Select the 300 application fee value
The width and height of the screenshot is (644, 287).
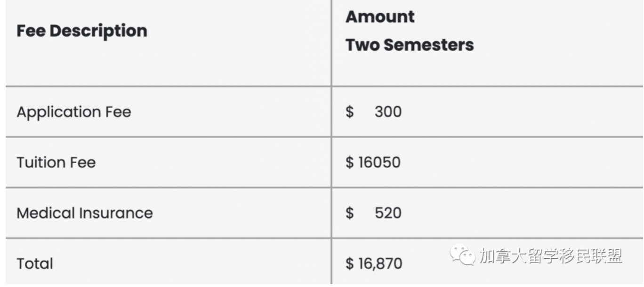[x=388, y=112]
